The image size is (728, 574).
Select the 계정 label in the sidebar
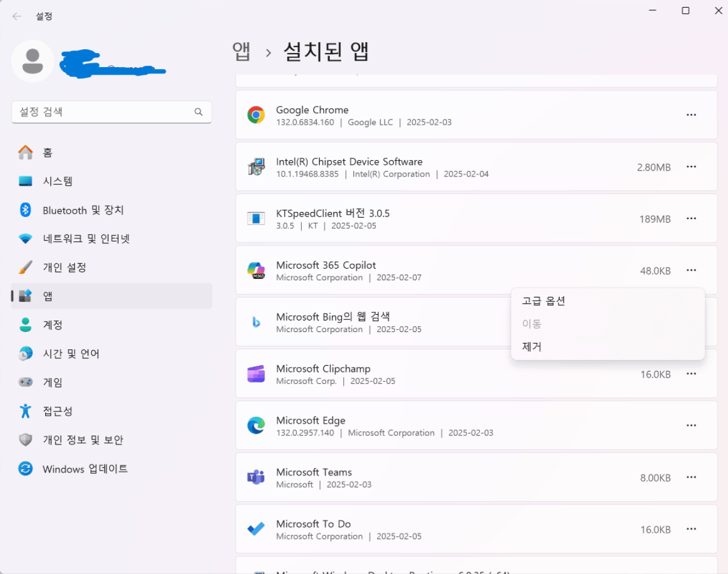(x=52, y=324)
